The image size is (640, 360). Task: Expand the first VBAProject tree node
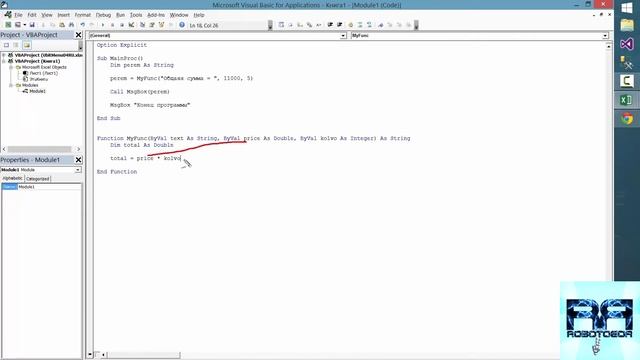pos(4,55)
